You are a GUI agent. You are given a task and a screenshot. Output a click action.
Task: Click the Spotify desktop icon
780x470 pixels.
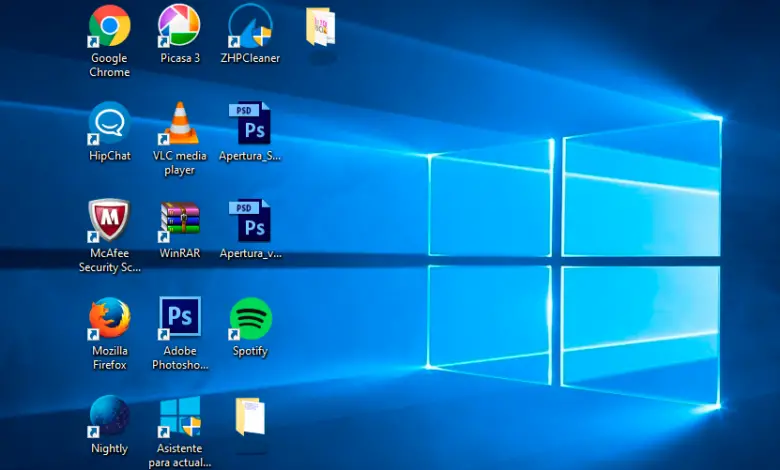250,318
